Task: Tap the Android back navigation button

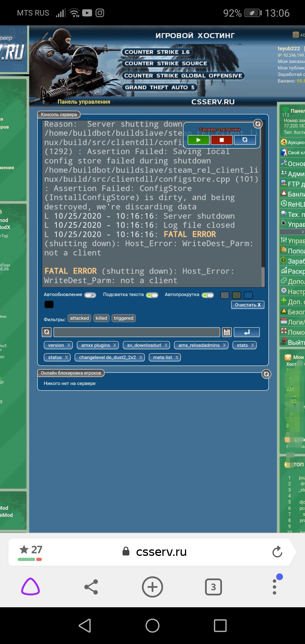Action: click(x=85, y=625)
